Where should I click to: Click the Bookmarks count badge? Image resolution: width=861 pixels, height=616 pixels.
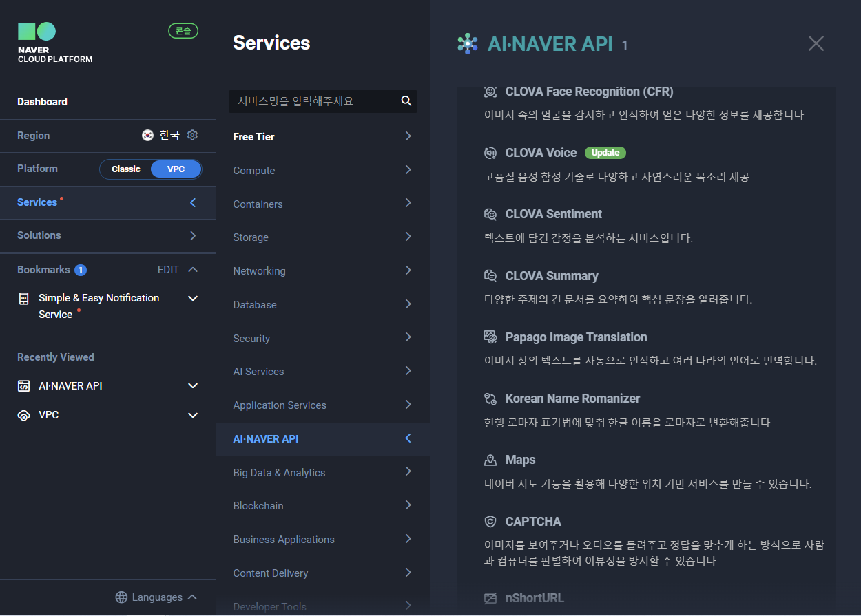tap(81, 270)
